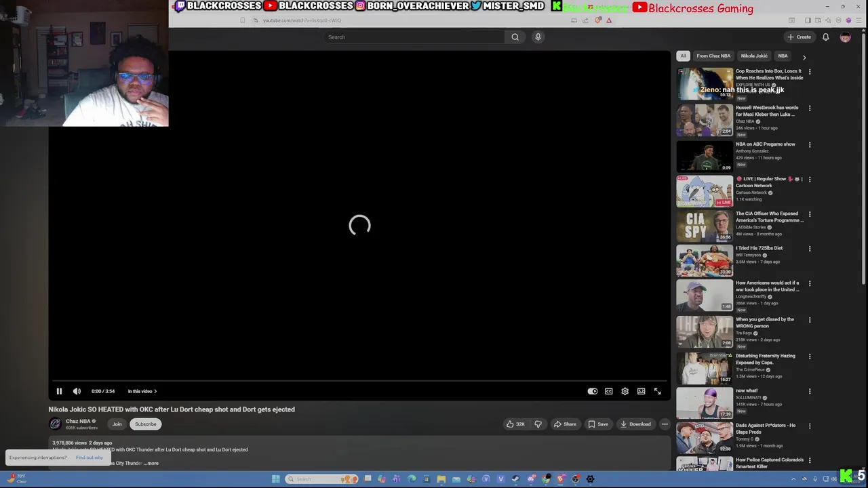This screenshot has width=868, height=488.
Task: Open the Russell Westbrook video thumbnail
Action: click(x=705, y=120)
